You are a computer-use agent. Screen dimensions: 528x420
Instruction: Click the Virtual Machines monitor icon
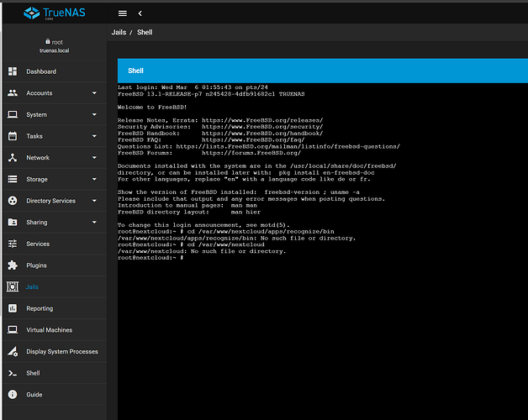[13, 330]
